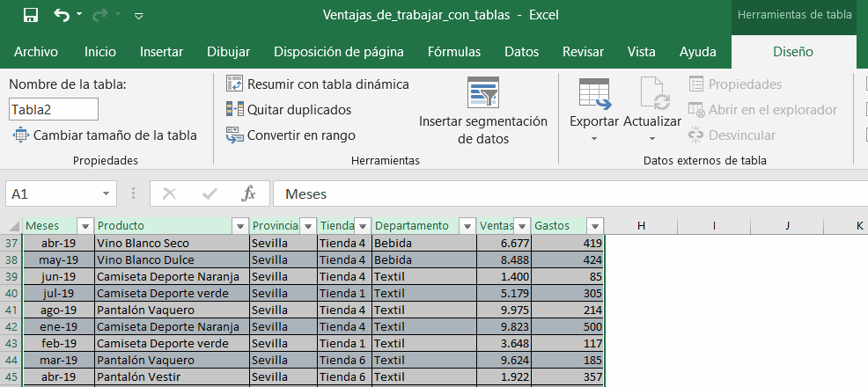The width and height of the screenshot is (868, 387).
Task: Edit the table name field Tabla2
Action: click(x=54, y=109)
